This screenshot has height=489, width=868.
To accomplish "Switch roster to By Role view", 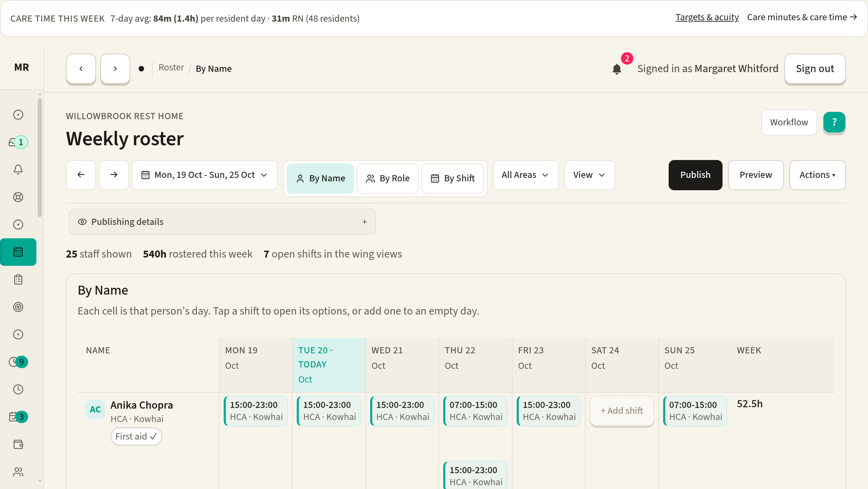I will click(x=388, y=179).
